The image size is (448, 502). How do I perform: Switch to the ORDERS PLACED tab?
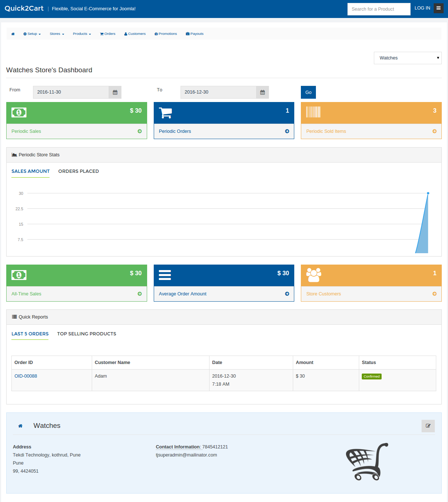click(79, 171)
